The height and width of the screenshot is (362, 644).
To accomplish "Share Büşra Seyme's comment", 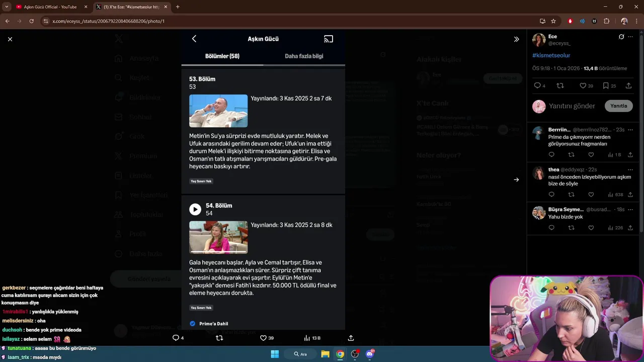I will click(630, 228).
